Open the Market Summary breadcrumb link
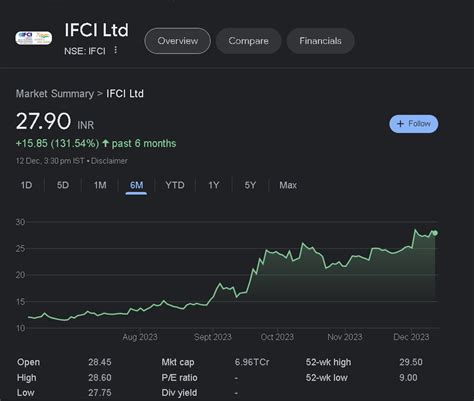This screenshot has width=474, height=401. click(55, 94)
